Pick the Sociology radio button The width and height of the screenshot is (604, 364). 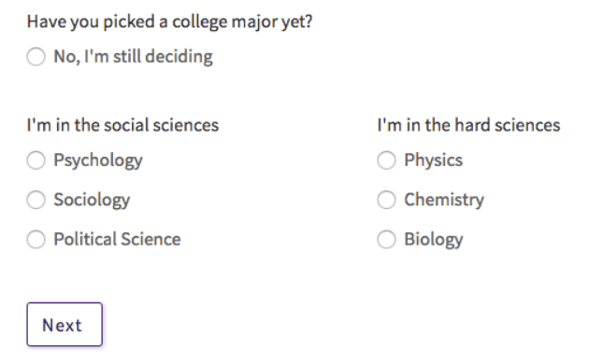(x=36, y=200)
